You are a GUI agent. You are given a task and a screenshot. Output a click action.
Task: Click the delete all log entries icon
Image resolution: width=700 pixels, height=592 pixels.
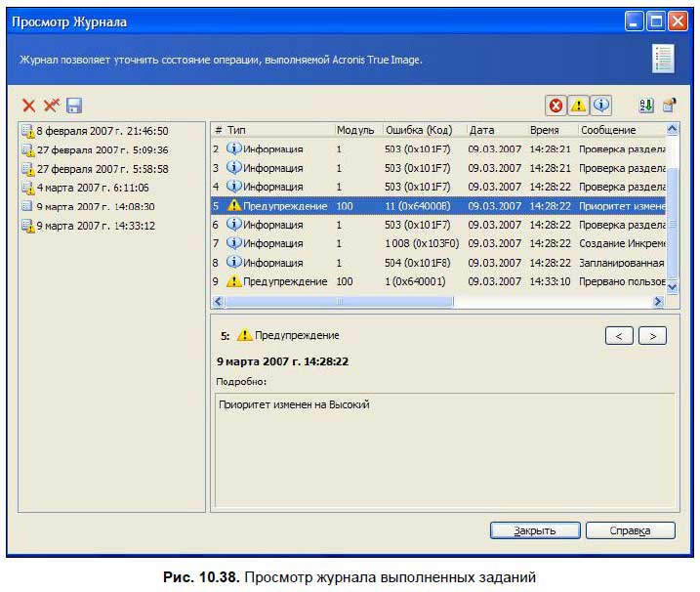(52, 106)
